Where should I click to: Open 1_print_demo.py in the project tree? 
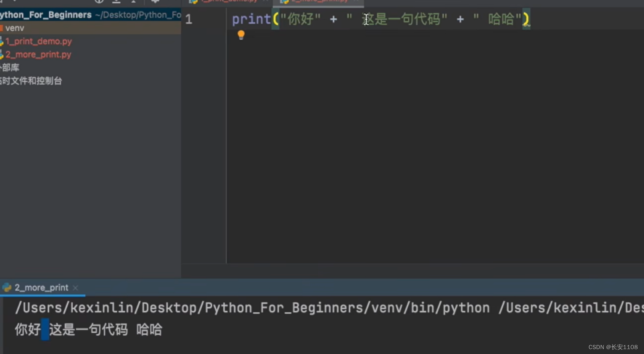tap(38, 41)
